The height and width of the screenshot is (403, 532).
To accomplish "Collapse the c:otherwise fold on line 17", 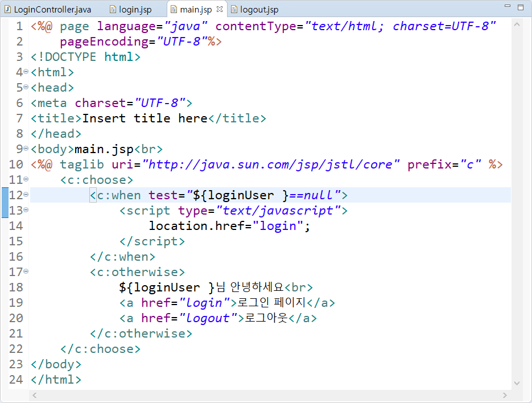I will pos(26,272).
